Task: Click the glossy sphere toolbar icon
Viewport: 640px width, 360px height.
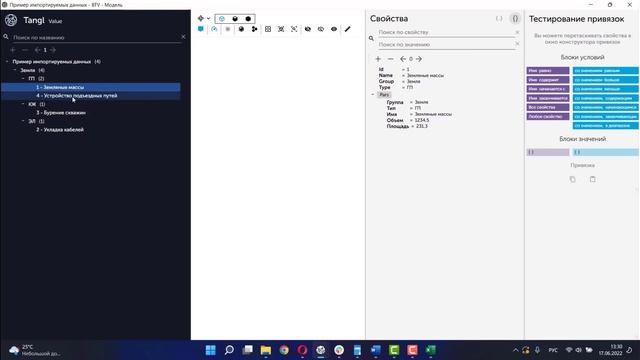Action: (x=241, y=29)
